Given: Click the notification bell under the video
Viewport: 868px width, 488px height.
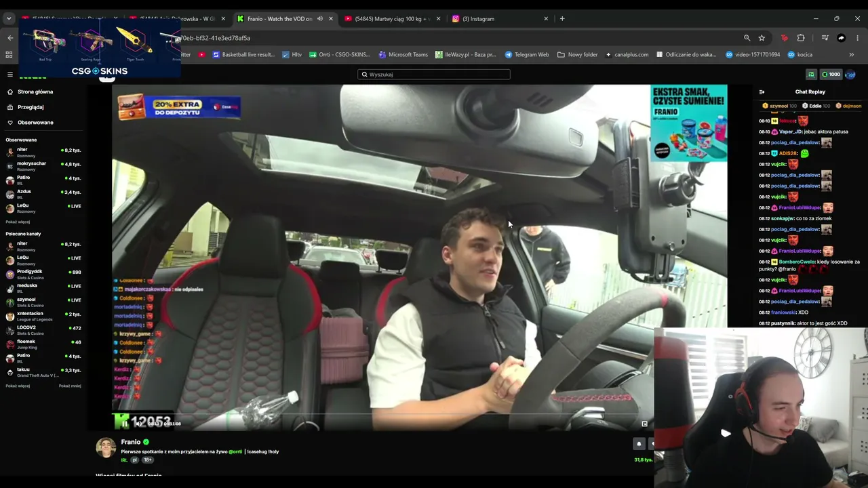Looking at the screenshot, I should click(638, 443).
